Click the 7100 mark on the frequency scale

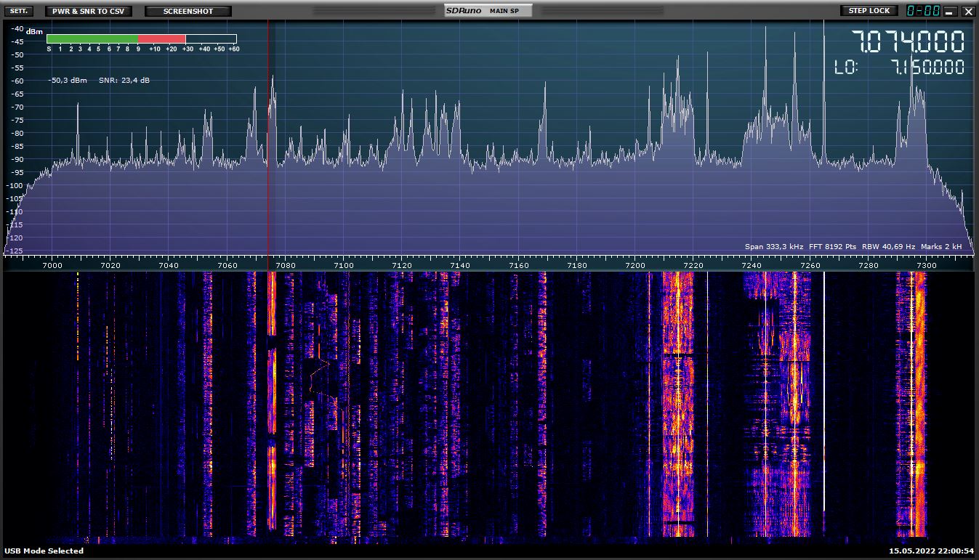pos(343,265)
